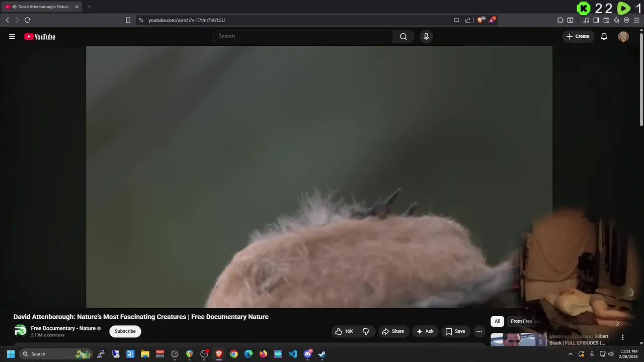Screen dimensions: 644x362
Task: Open browser extensions puzzle icon
Action: [560, 20]
